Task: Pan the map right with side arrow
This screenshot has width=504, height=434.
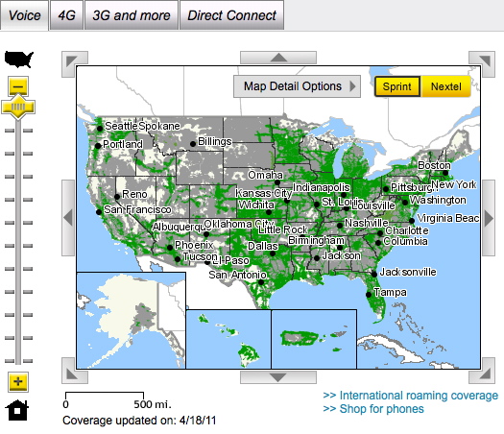Action: (489, 218)
